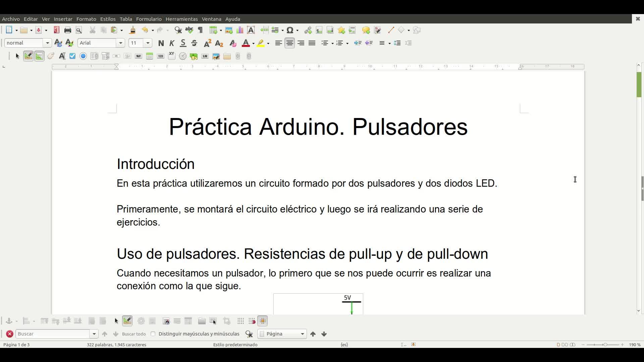Open the Formulario menu
Screen dimensions: 644x362
tap(149, 19)
